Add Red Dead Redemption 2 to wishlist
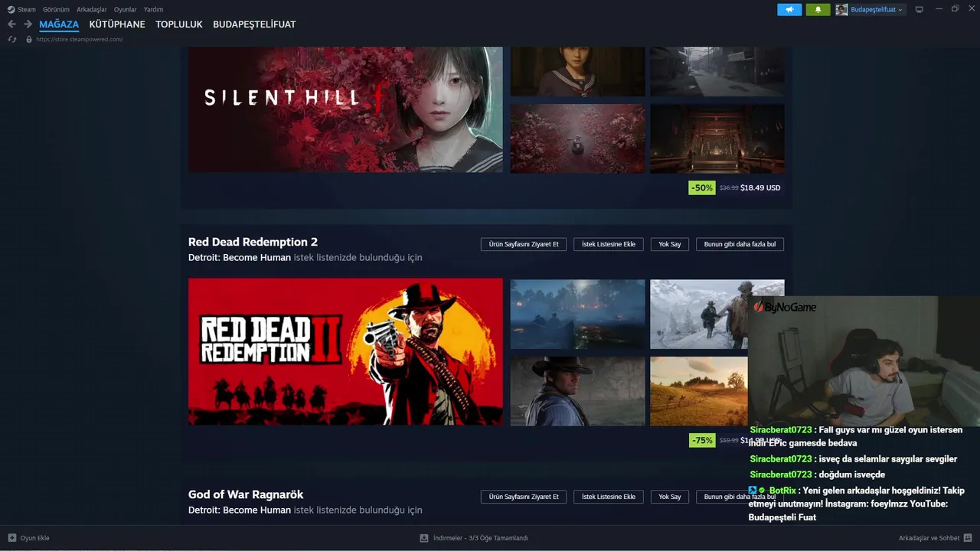The height and width of the screenshot is (551, 980). coord(609,244)
